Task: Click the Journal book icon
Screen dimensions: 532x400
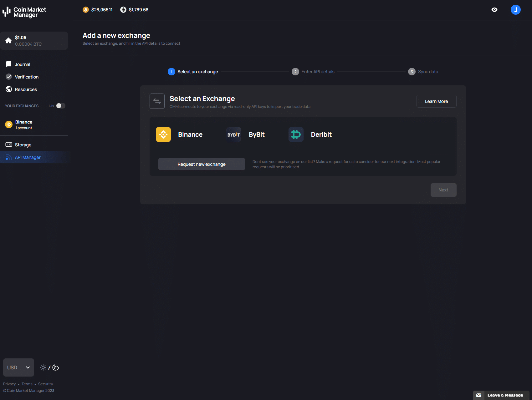Action: click(9, 64)
